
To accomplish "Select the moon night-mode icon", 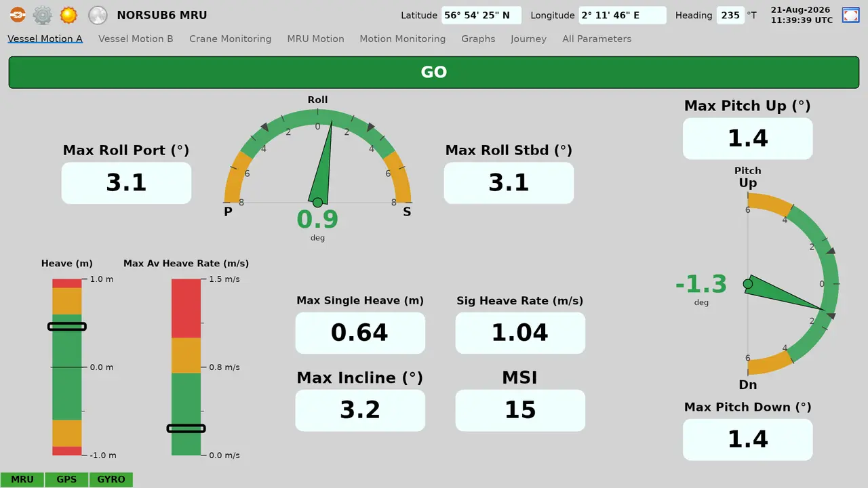I will (x=98, y=15).
